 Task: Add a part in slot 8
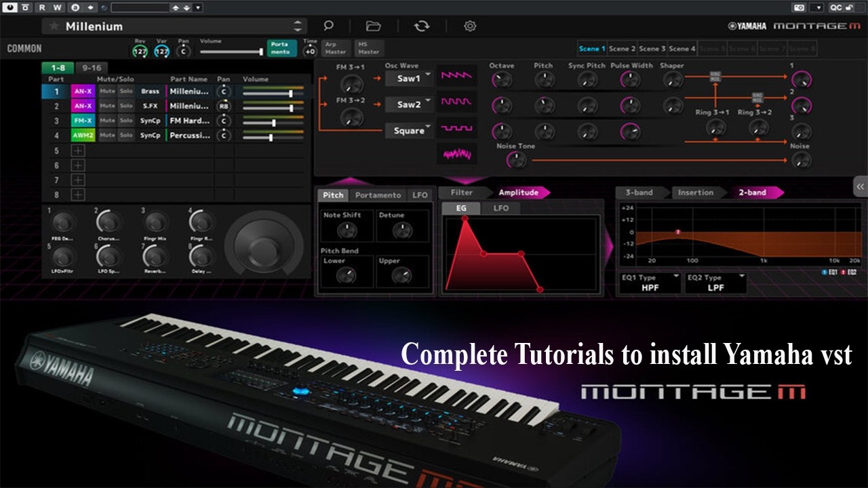(78, 195)
